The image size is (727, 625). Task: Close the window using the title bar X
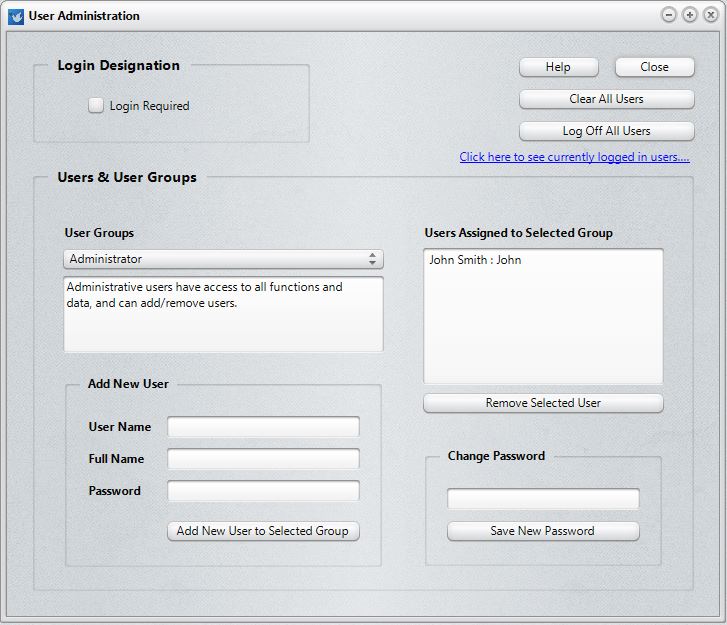[x=709, y=15]
